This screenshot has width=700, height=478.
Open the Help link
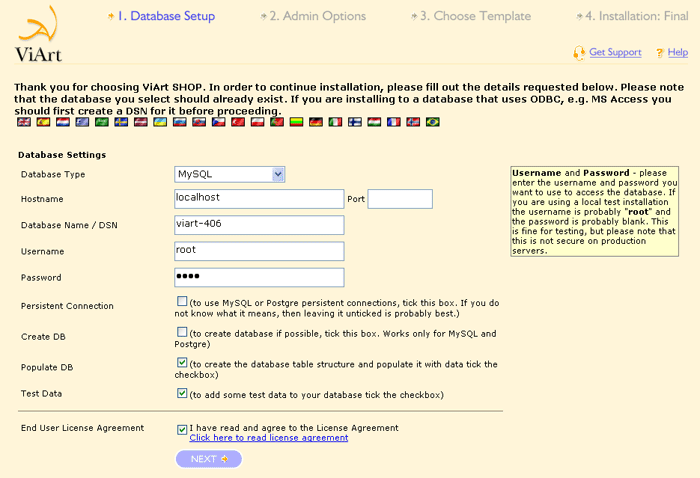click(678, 52)
